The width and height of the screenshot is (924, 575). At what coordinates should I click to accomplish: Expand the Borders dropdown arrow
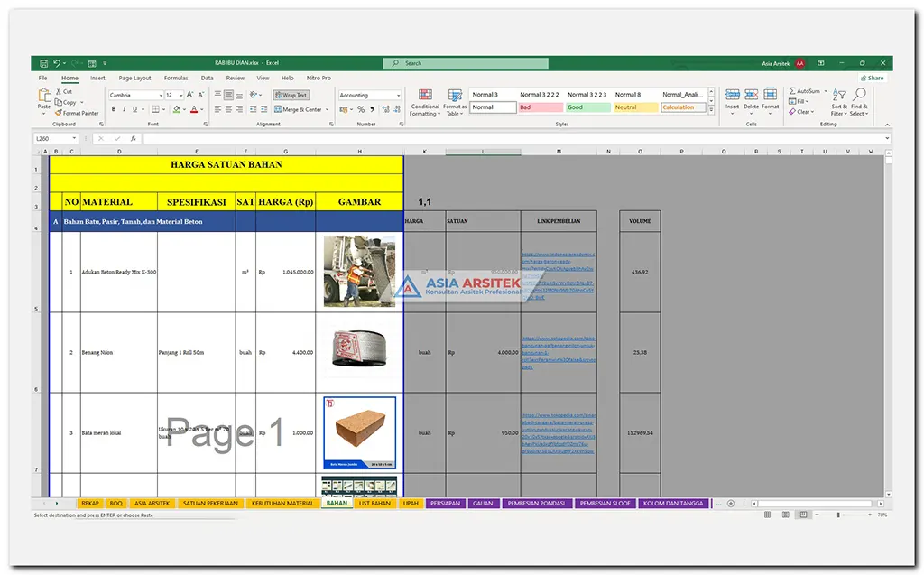click(164, 110)
